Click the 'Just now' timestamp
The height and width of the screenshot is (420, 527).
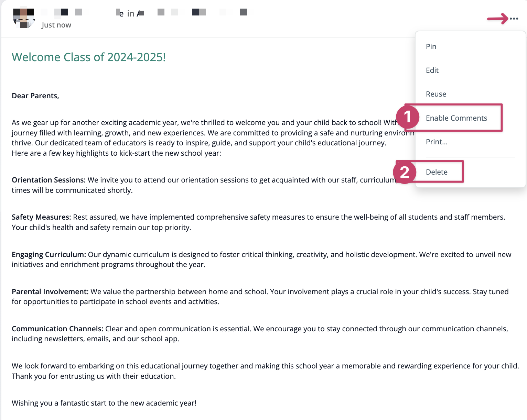point(56,25)
